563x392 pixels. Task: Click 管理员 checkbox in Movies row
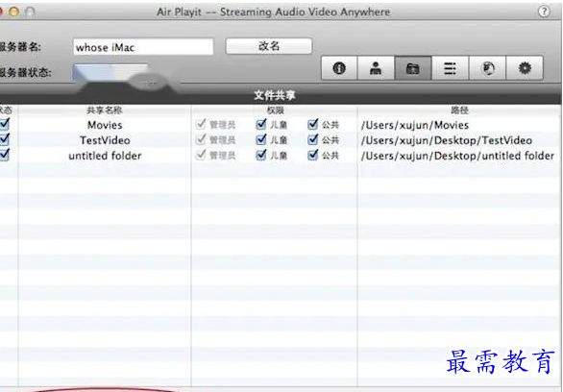201,124
